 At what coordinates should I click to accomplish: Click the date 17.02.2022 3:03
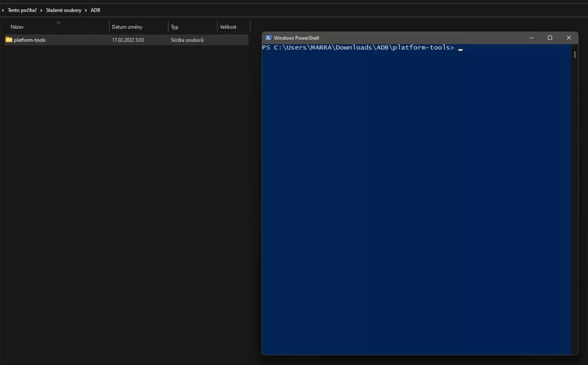point(128,40)
